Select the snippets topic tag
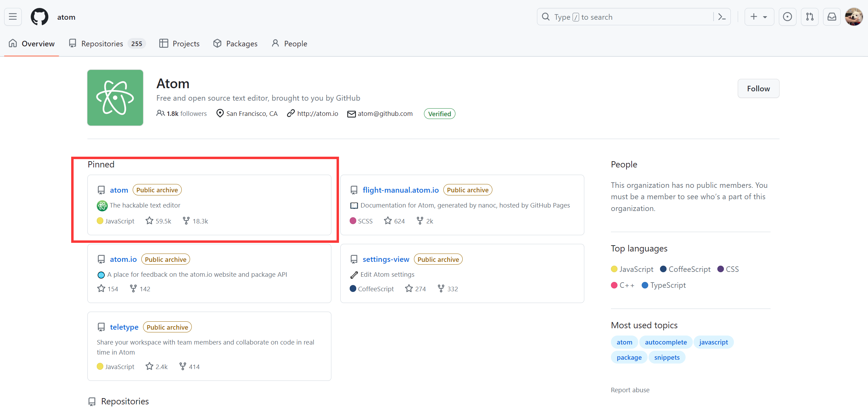Screen dimensions: 868x413 (667, 357)
